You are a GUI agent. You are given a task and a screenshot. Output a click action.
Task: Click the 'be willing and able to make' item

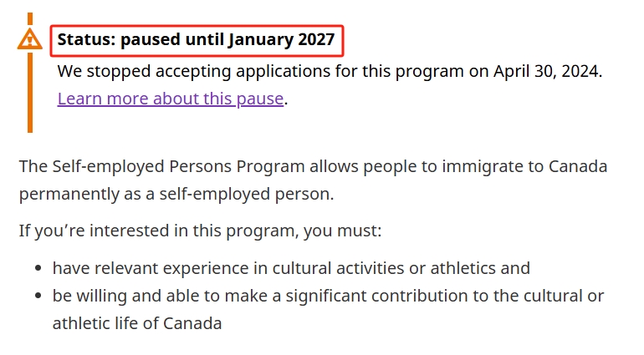point(328,296)
